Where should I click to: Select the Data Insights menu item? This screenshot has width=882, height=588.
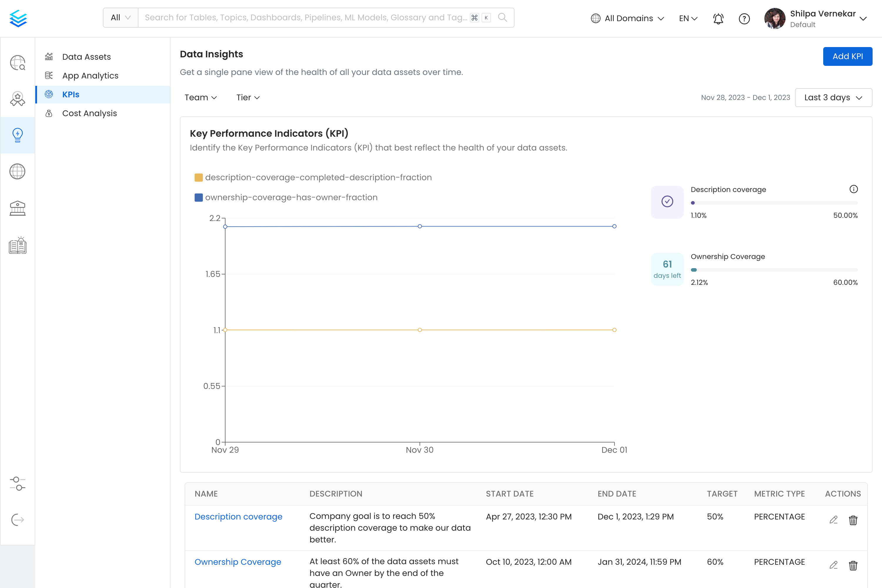pos(18,134)
